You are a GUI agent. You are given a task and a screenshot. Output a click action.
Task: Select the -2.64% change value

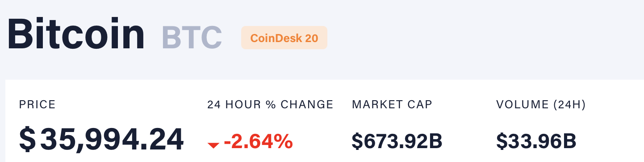click(x=258, y=141)
